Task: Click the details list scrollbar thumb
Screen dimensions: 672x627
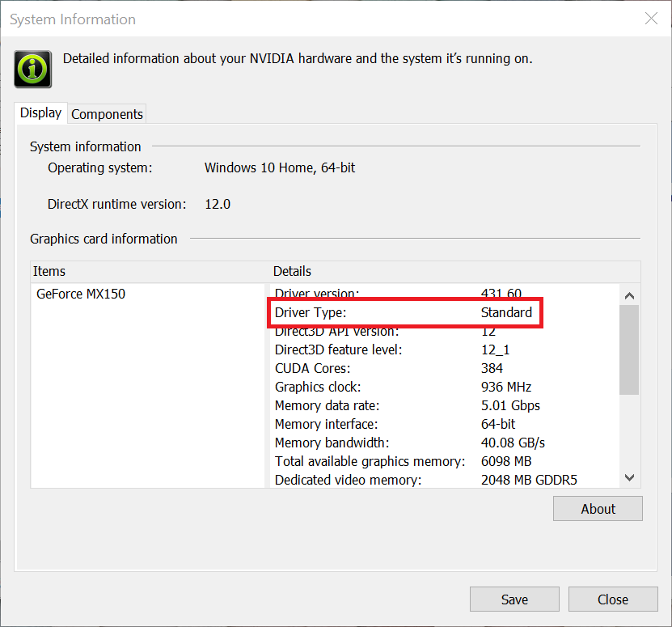Action: [x=629, y=350]
